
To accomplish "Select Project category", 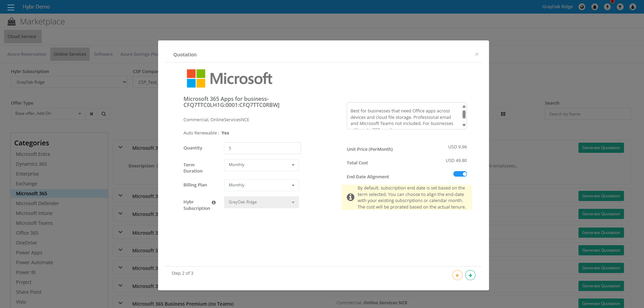I will coord(24,282).
